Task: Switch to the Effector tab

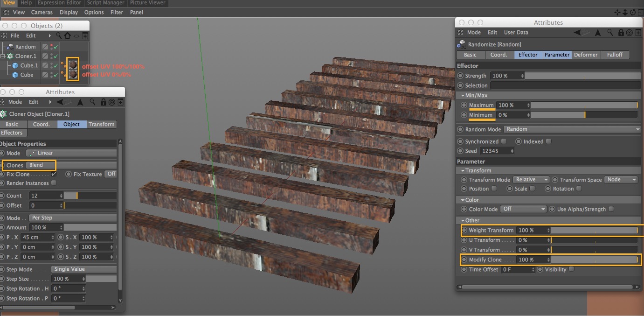Action: coord(528,55)
